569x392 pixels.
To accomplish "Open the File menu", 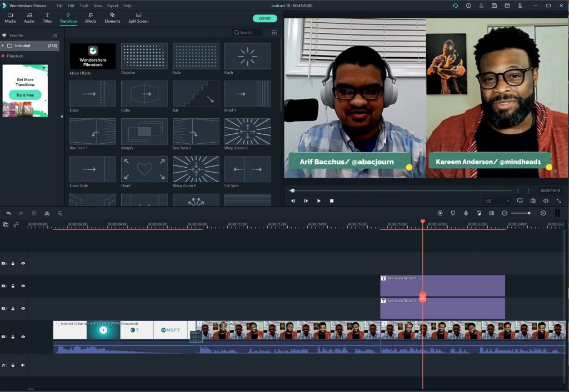I will pos(59,6).
